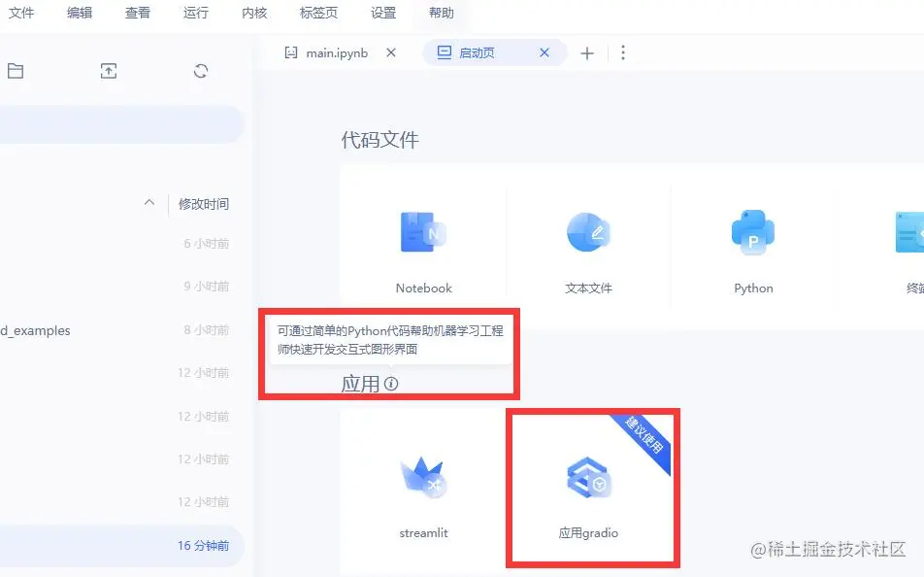
Task: Toggle the sort arrow near 修改时间
Action: (x=149, y=202)
